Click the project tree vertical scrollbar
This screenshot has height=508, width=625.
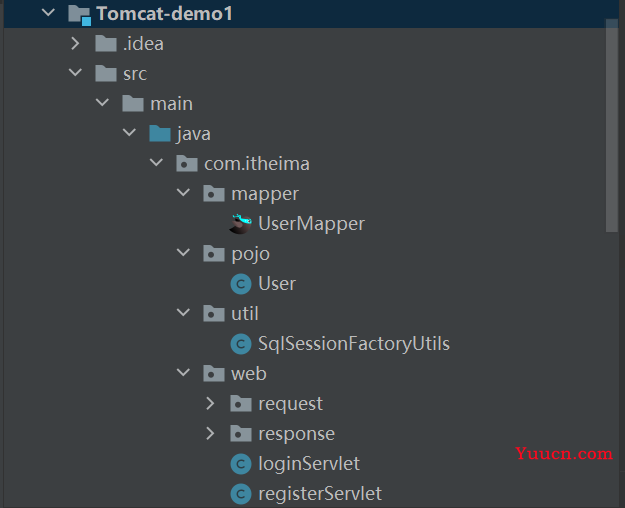pyautogui.click(x=611, y=126)
